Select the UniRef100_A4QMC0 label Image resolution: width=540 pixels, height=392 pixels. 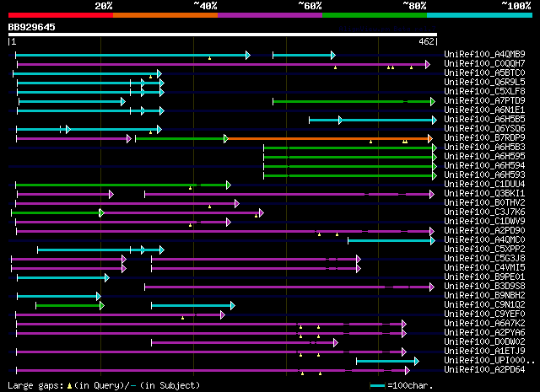pos(484,240)
